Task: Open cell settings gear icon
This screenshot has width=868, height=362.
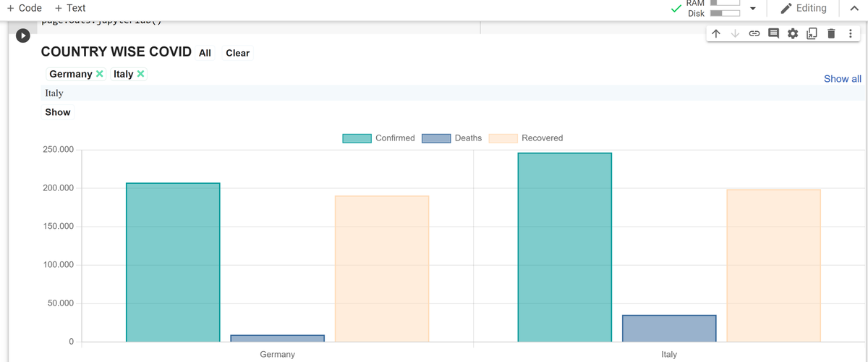Action: point(793,33)
